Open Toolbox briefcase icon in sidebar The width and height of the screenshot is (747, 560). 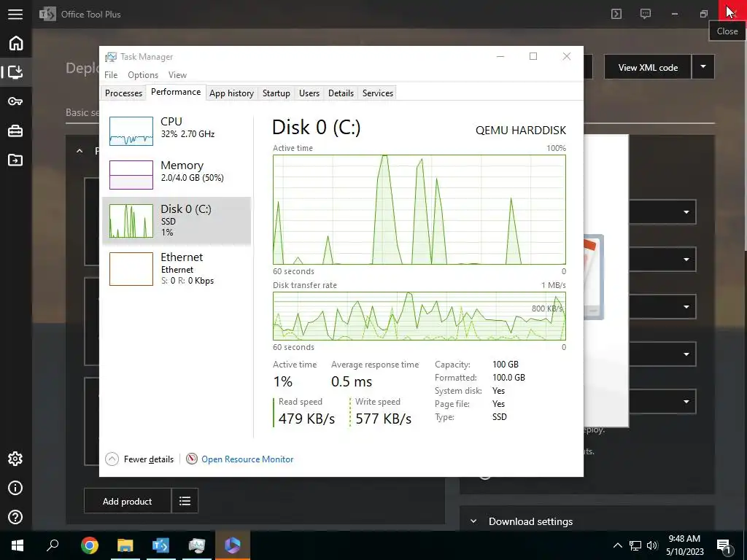(15, 131)
